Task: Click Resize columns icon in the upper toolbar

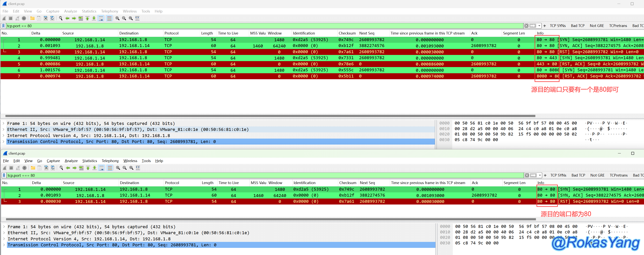Action: tap(137, 18)
